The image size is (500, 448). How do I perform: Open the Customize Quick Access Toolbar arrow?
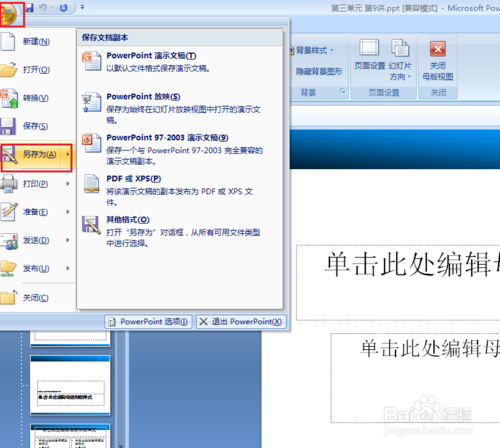(x=82, y=7)
